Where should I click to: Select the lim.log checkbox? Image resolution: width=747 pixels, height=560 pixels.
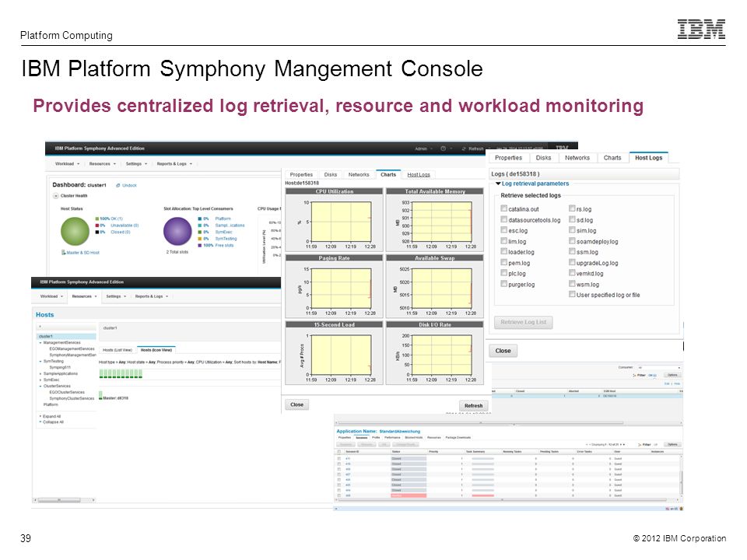pos(503,240)
